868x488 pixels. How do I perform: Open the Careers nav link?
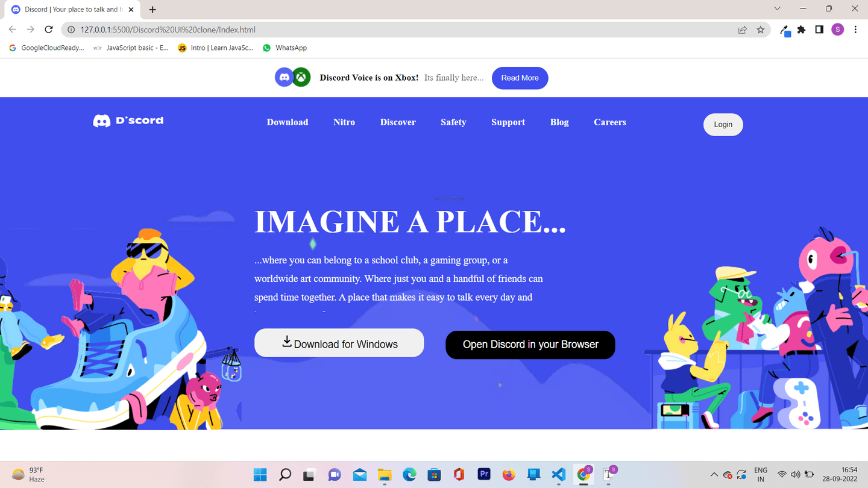610,122
